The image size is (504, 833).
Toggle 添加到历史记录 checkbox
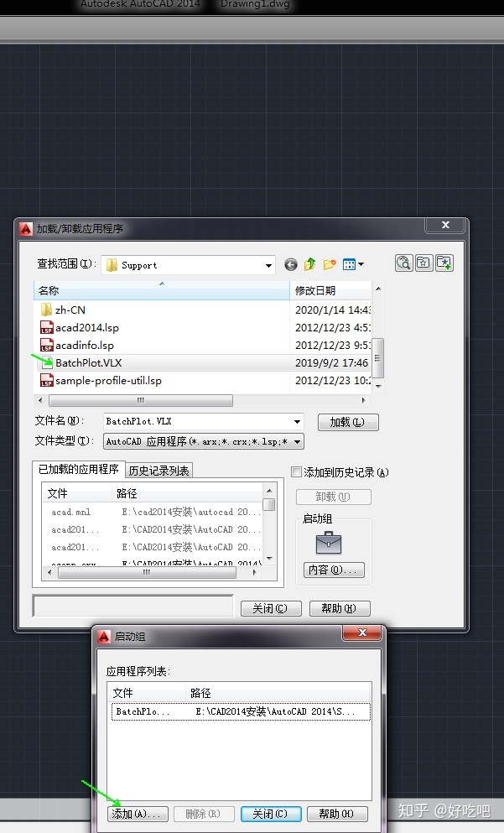[x=296, y=471]
